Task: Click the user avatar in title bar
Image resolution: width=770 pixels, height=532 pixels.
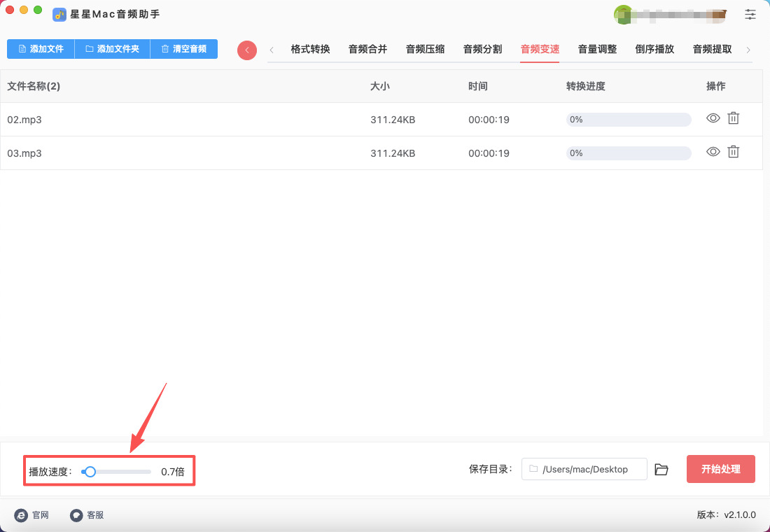Action: [x=622, y=14]
